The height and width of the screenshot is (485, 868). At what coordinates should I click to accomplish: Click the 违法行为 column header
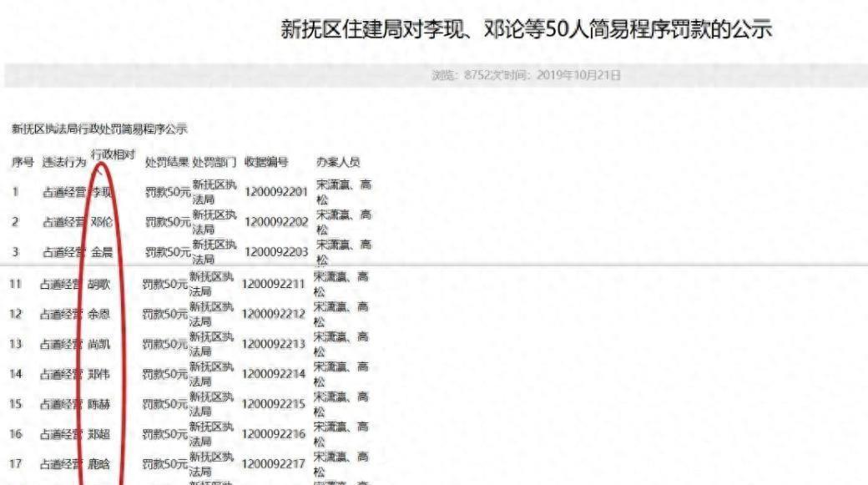pyautogui.click(x=63, y=162)
